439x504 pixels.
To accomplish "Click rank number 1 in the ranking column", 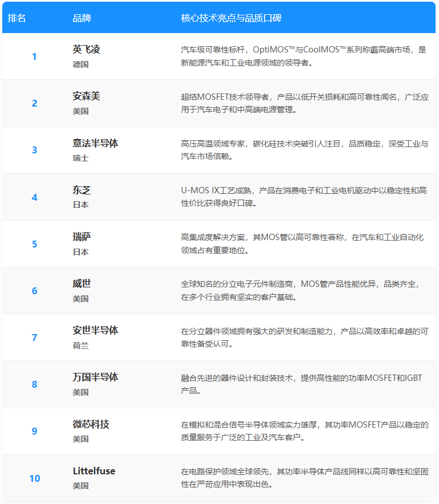I will pyautogui.click(x=34, y=56).
